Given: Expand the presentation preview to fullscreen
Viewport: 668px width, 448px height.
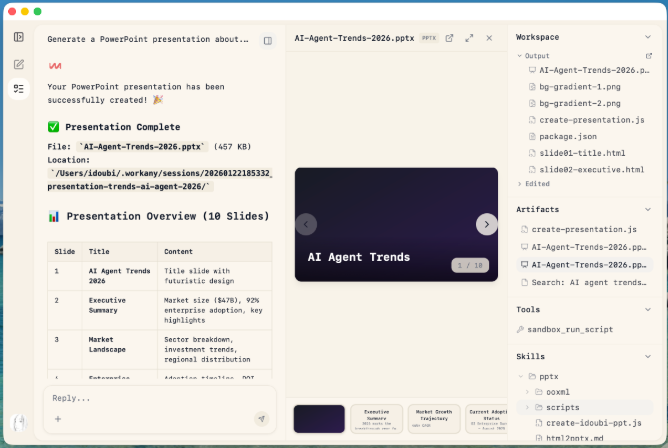Looking at the screenshot, I should pyautogui.click(x=469, y=38).
